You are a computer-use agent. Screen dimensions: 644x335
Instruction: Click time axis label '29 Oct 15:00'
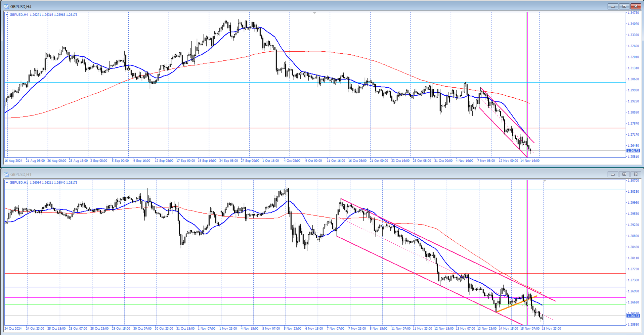(121, 329)
